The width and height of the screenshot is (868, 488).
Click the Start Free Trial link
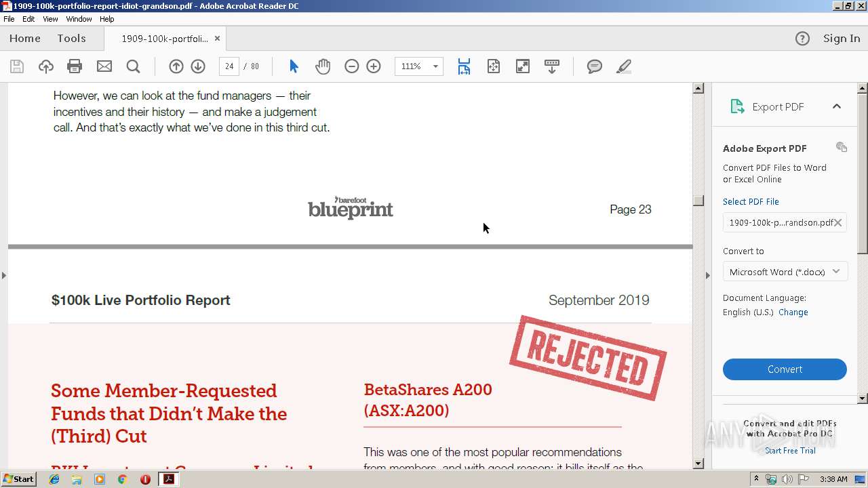point(790,451)
